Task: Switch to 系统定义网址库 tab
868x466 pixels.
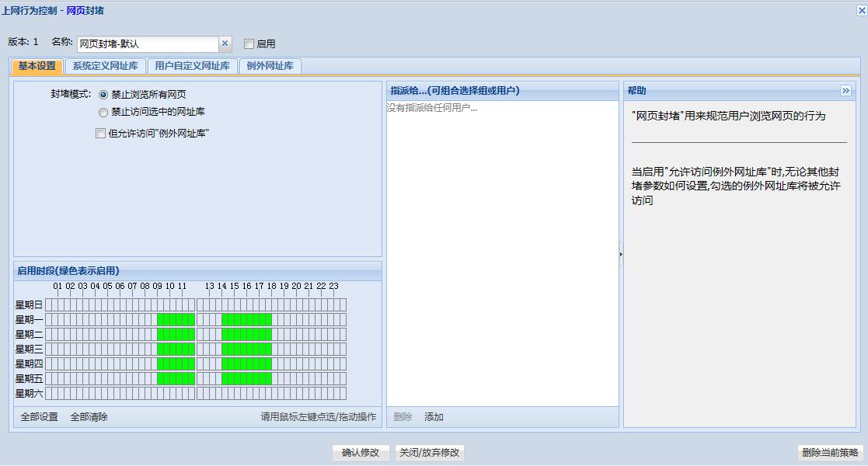Action: (105, 66)
